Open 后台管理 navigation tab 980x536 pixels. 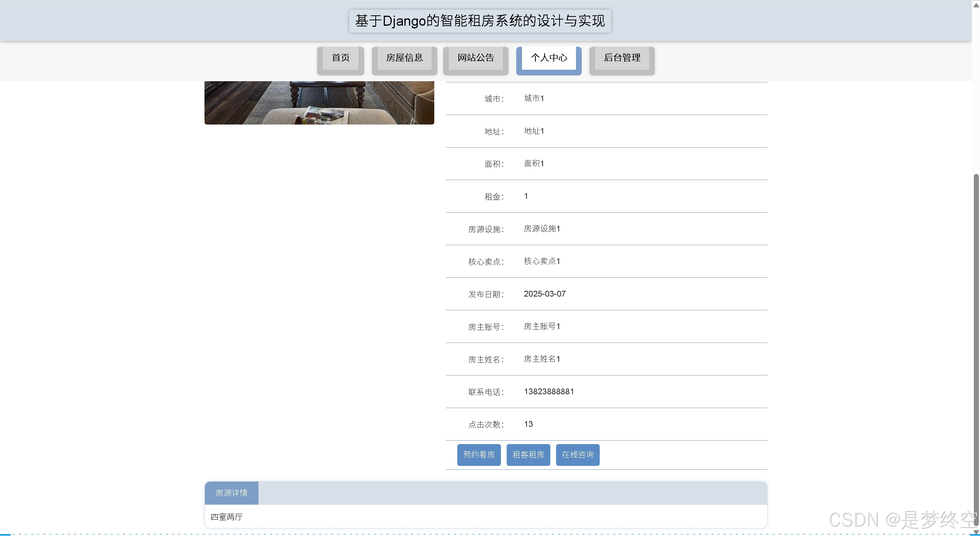pyautogui.click(x=622, y=58)
